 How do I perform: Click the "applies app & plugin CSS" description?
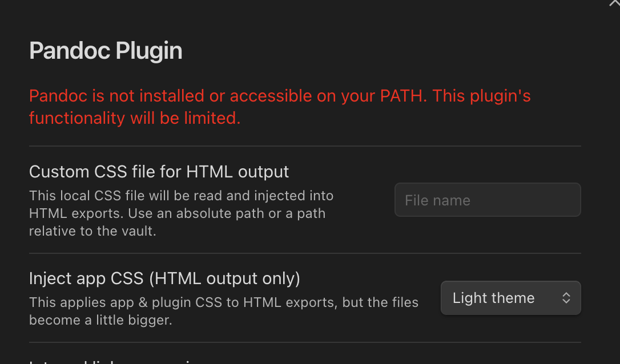coord(223,302)
